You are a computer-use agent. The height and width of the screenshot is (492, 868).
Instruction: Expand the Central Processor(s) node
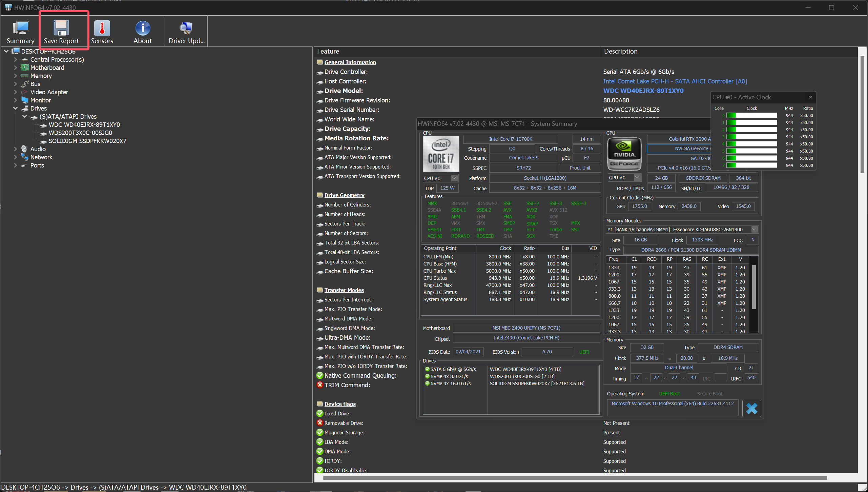pos(15,59)
